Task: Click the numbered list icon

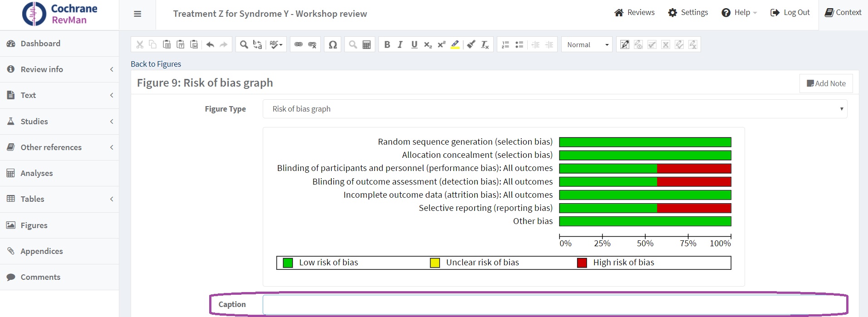Action: [x=505, y=44]
